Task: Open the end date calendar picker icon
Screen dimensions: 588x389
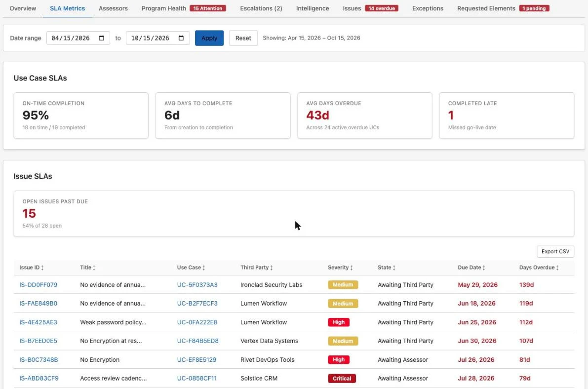Action: pos(181,38)
